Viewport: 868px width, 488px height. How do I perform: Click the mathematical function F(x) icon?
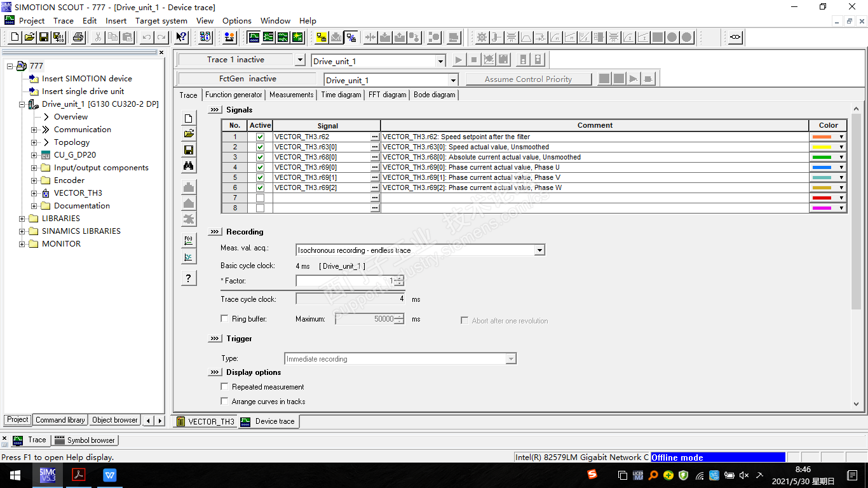189,241
